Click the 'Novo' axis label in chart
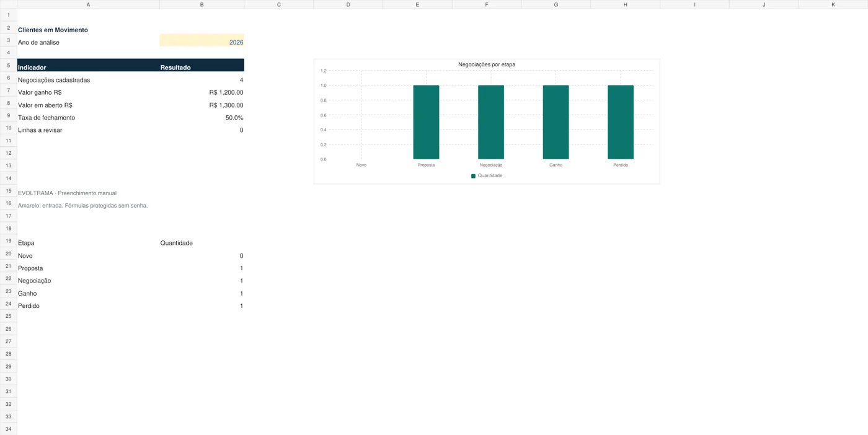The image size is (868, 435). click(x=361, y=165)
